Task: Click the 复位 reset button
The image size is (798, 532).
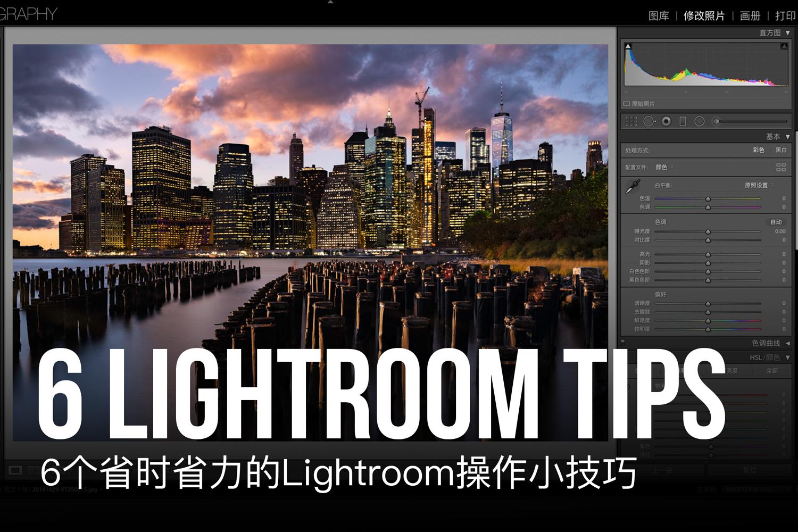Action: coord(750,470)
